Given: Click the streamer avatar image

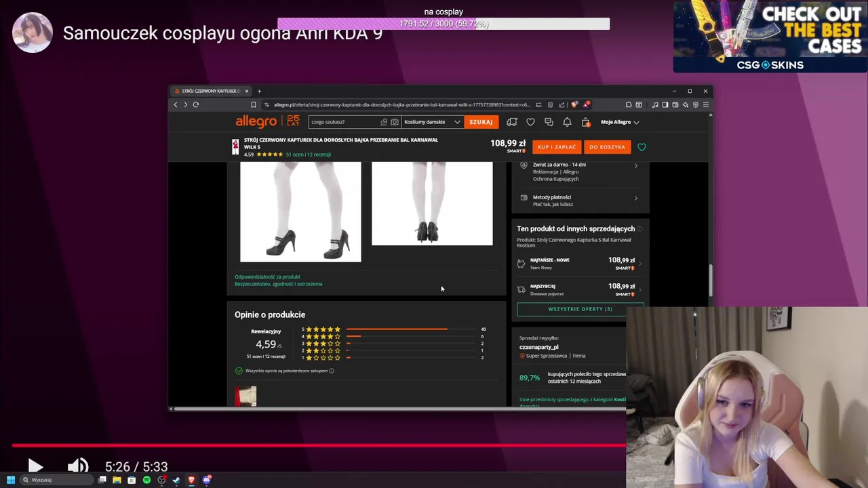Looking at the screenshot, I should [32, 33].
